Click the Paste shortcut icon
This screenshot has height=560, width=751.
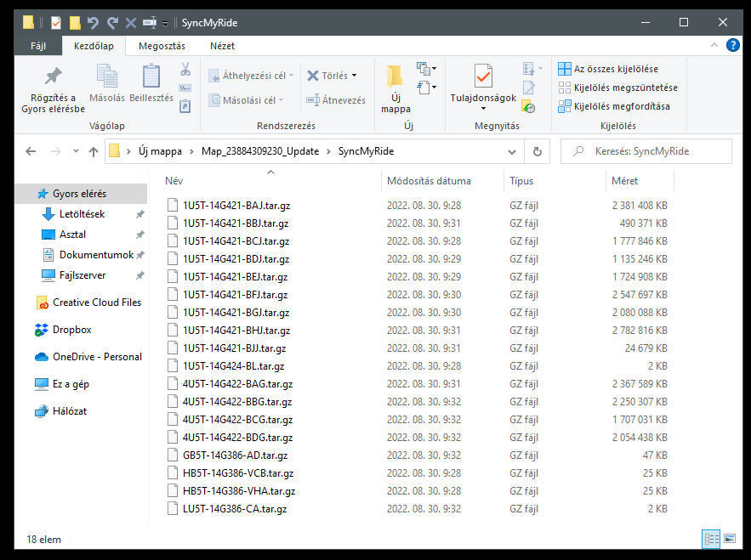tap(185, 105)
